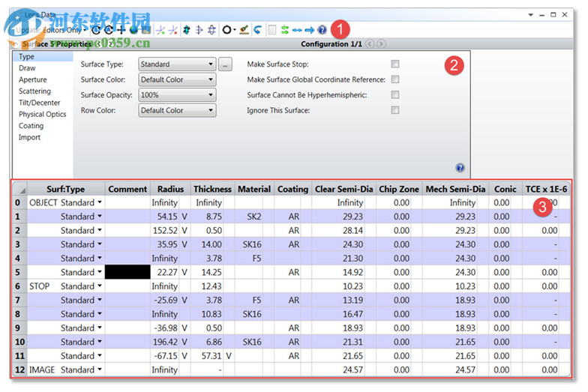This screenshot has width=588, height=392.
Task: Enable the Make Surface Stop checkbox
Action: pyautogui.click(x=395, y=64)
